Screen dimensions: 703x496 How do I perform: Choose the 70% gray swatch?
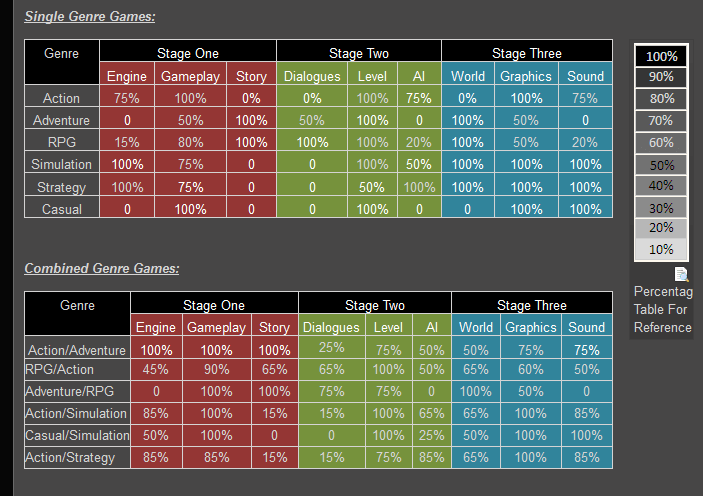661,121
